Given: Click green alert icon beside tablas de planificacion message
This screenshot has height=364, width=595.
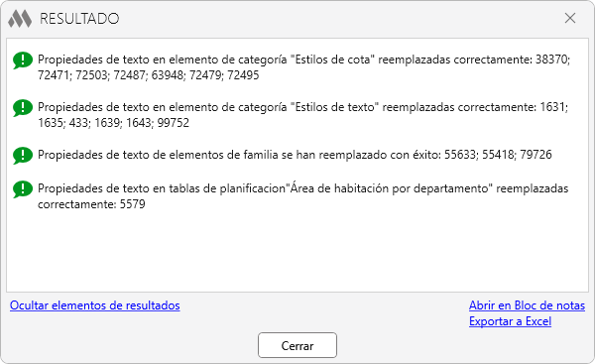Looking at the screenshot, I should [x=23, y=189].
